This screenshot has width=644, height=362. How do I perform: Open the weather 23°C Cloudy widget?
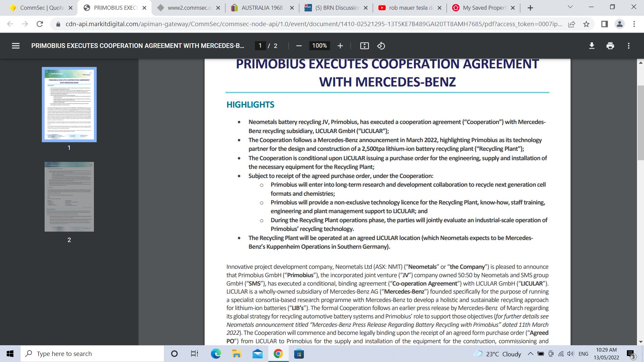click(497, 354)
